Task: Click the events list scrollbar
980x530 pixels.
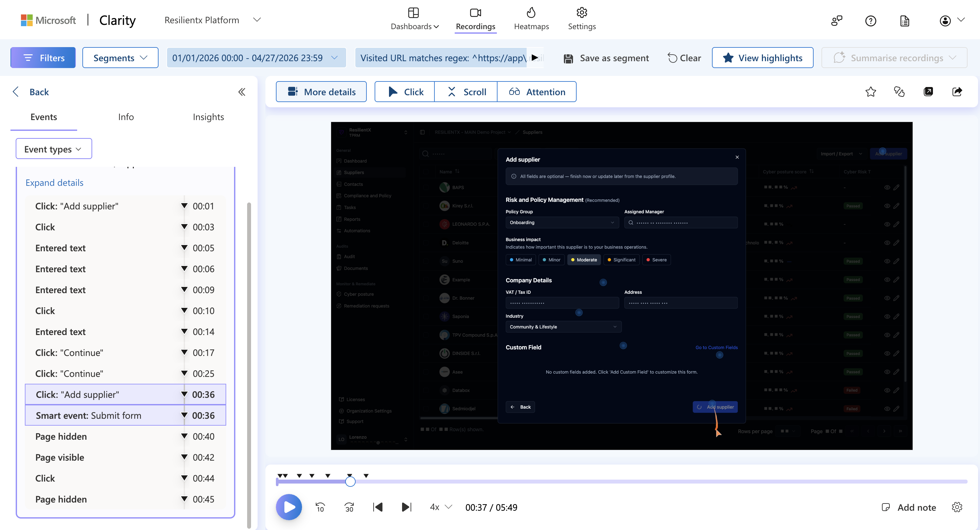Action: click(x=249, y=365)
